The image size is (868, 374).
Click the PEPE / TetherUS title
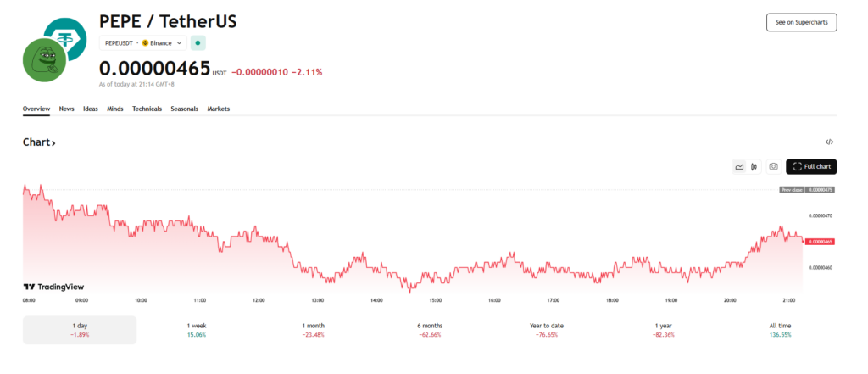pos(169,21)
